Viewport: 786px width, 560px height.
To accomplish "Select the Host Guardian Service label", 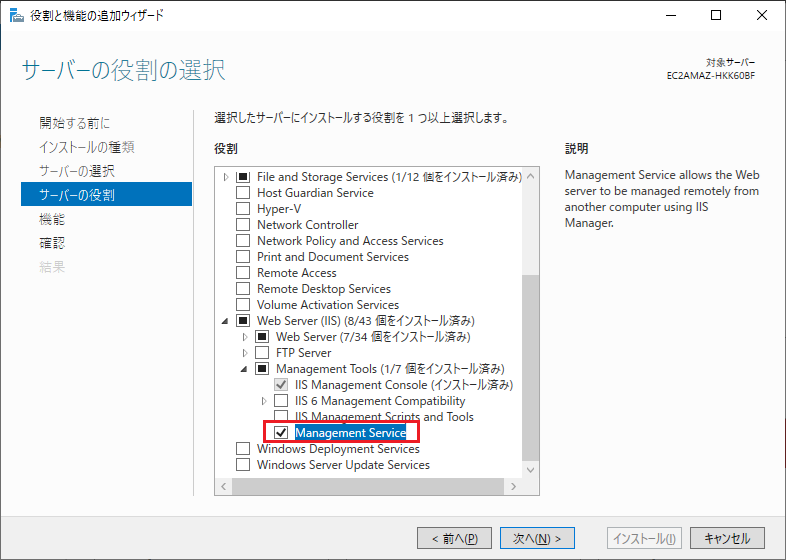I will click(315, 193).
